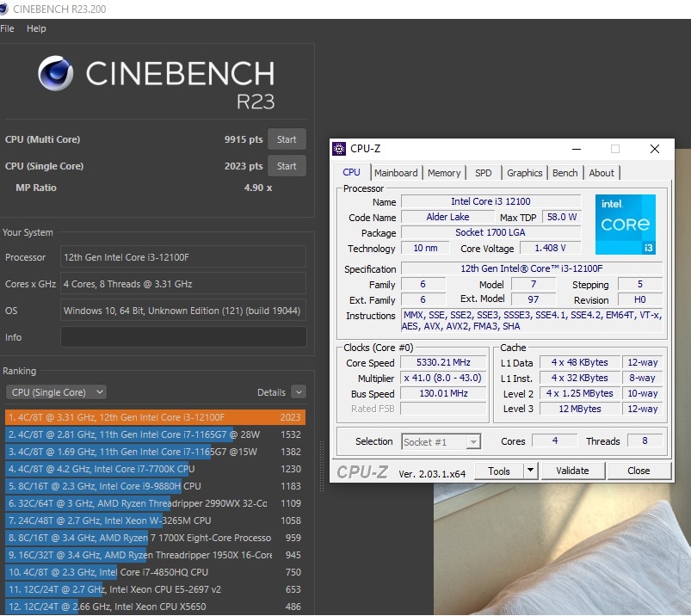Select ranking row Intel Core i7-7700K
This screenshot has width=691, height=616.
(155, 469)
